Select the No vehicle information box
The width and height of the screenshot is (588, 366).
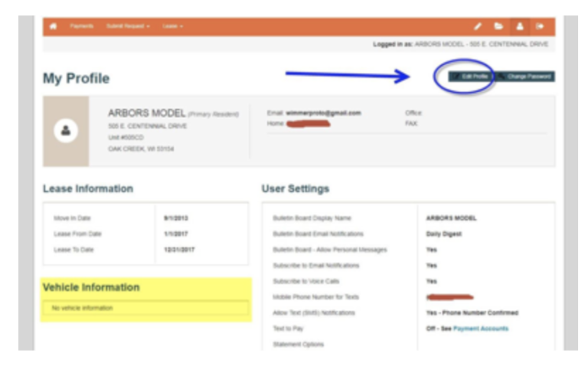pos(145,308)
